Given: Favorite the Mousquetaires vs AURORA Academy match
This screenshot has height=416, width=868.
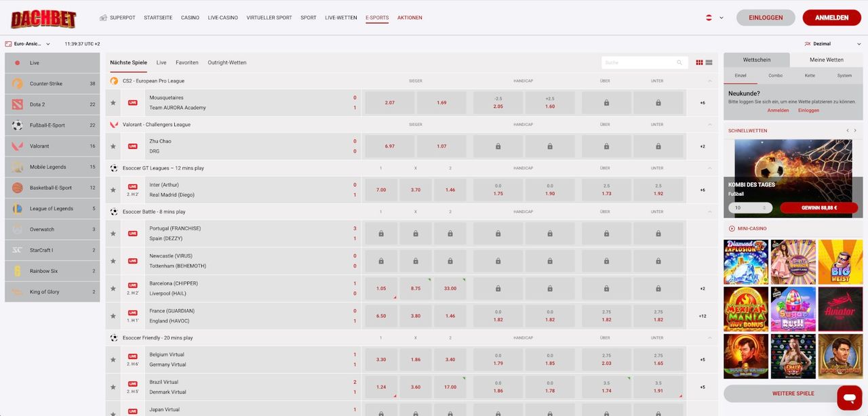Looking at the screenshot, I should [113, 103].
